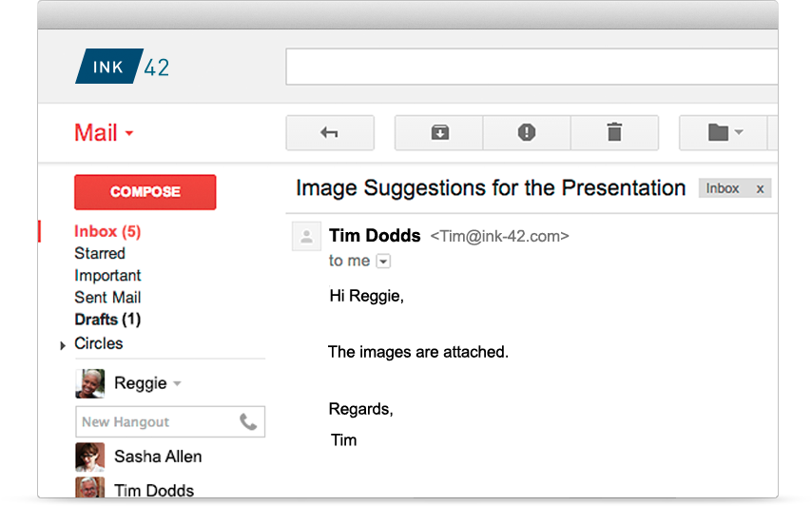
Task: Click the COMPOSE button
Action: point(145,192)
